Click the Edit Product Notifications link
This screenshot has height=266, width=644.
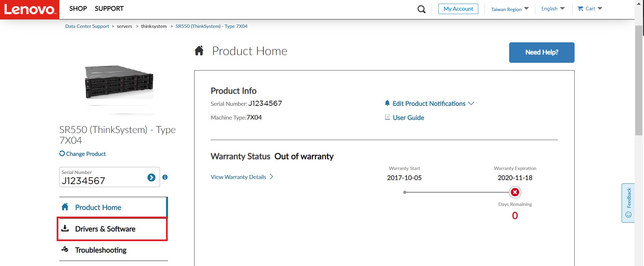tap(429, 103)
